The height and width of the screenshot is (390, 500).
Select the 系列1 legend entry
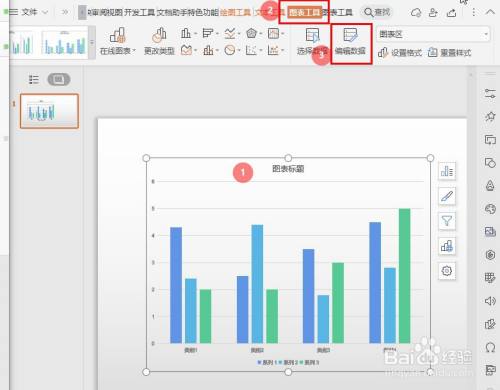click(266, 362)
